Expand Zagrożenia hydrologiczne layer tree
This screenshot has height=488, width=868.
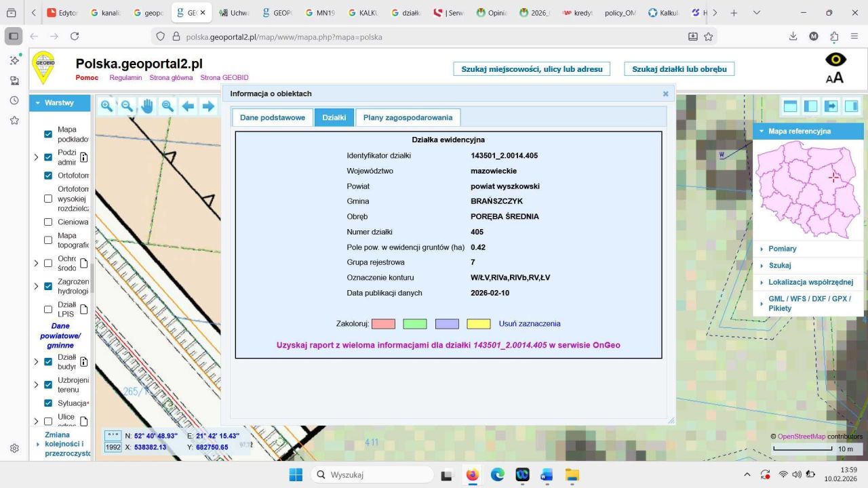pos(36,286)
